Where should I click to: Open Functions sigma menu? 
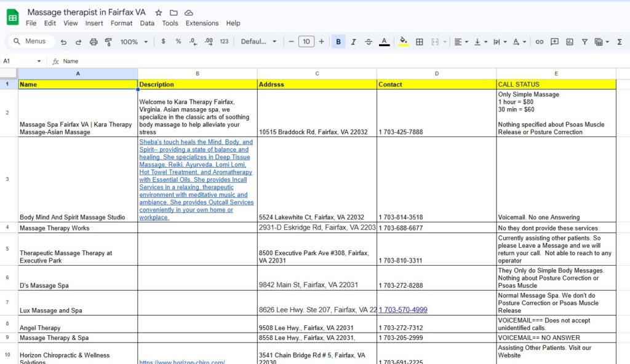(620, 42)
